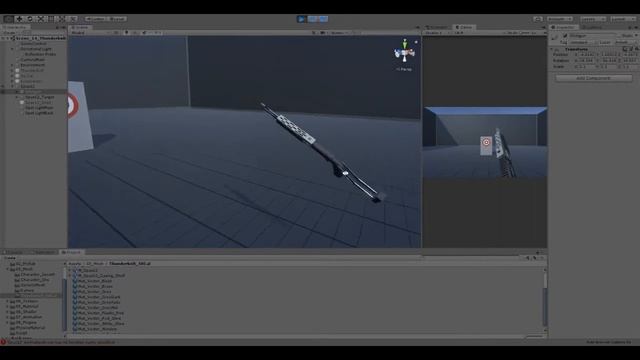Open the Layers dropdown
The width and height of the screenshot is (640, 360).
tap(592, 19)
